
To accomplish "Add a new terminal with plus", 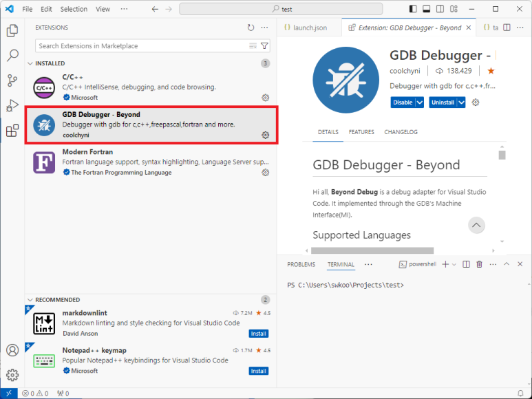I will click(445, 264).
